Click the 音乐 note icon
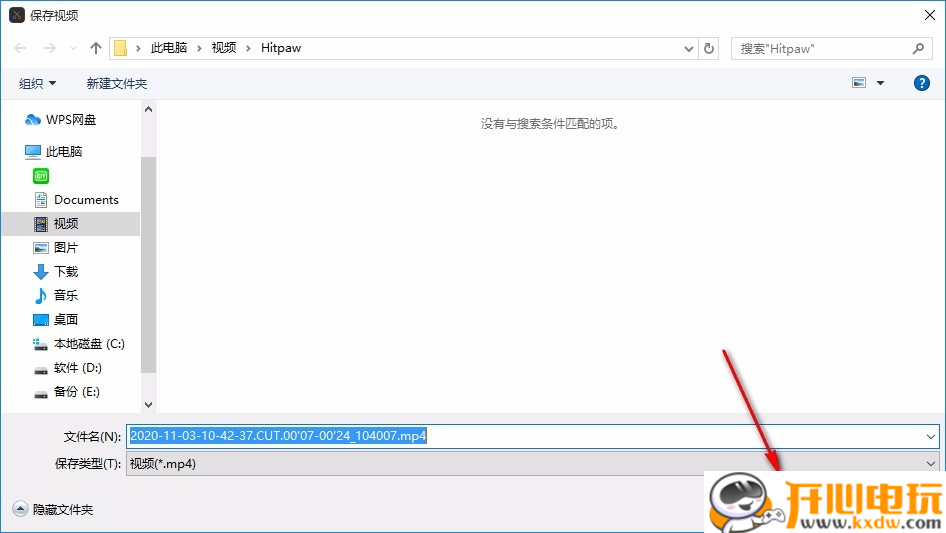Viewport: 946px width, 533px height. pos(40,296)
